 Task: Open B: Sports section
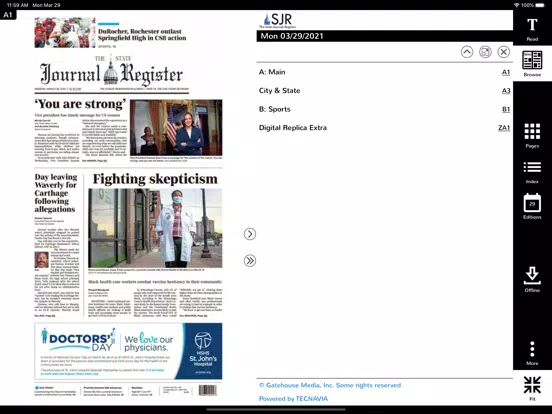[x=275, y=109]
